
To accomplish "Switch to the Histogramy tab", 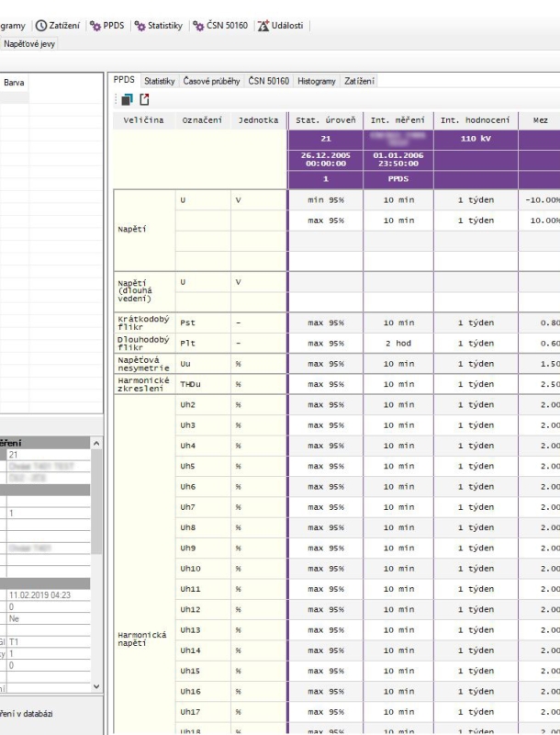I will tap(317, 81).
